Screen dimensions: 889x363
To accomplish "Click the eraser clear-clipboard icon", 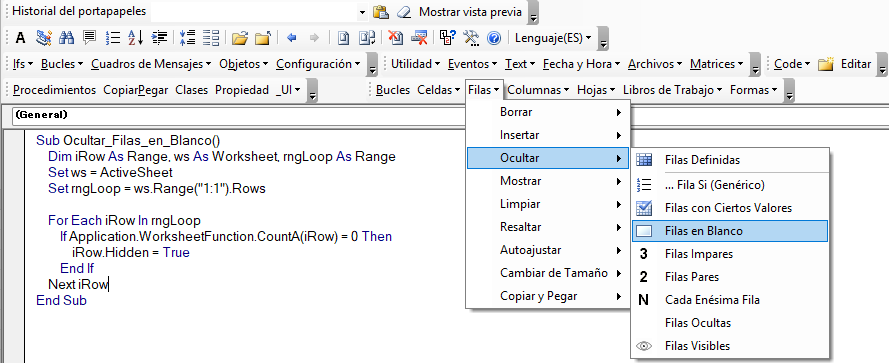I will pos(404,11).
